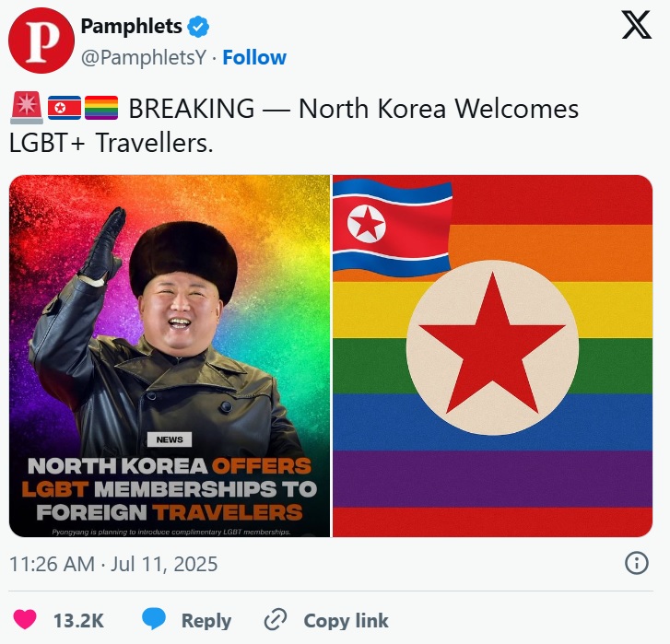The width and height of the screenshot is (670, 644).
Task: Click the reply speech bubble icon
Action: [153, 619]
